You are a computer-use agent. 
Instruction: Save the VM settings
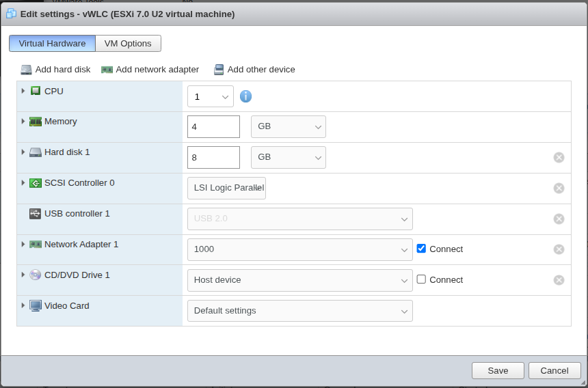pos(498,370)
